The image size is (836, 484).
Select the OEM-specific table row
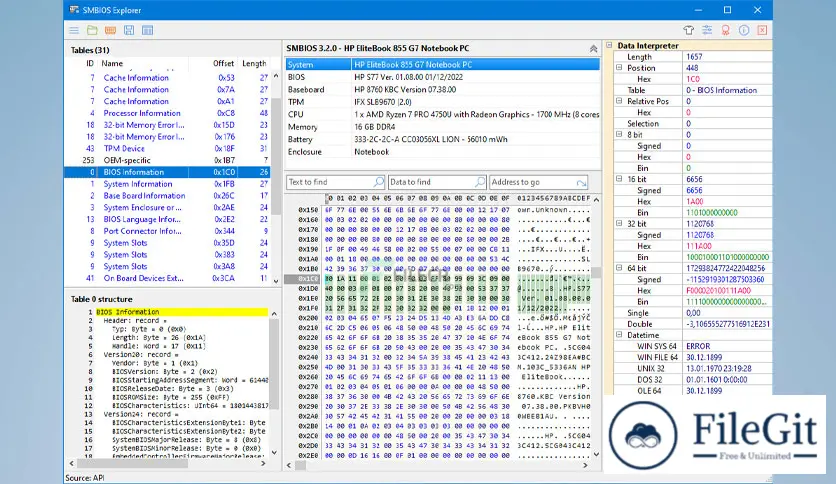coord(167,160)
